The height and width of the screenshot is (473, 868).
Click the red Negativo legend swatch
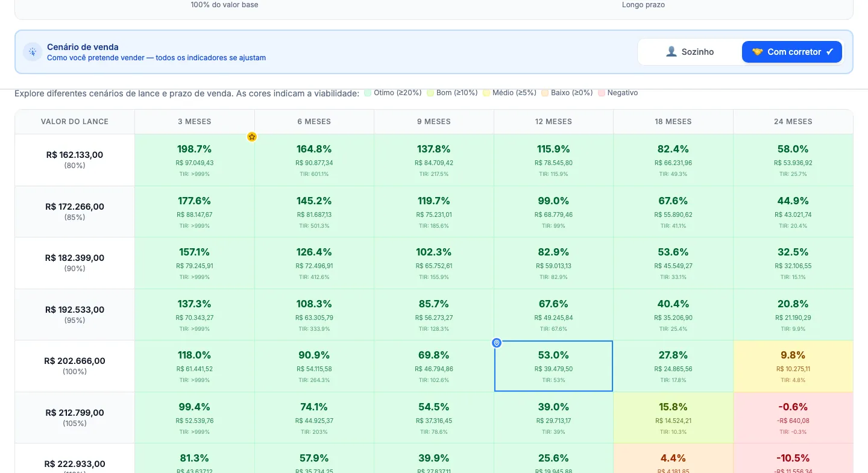tap(601, 93)
